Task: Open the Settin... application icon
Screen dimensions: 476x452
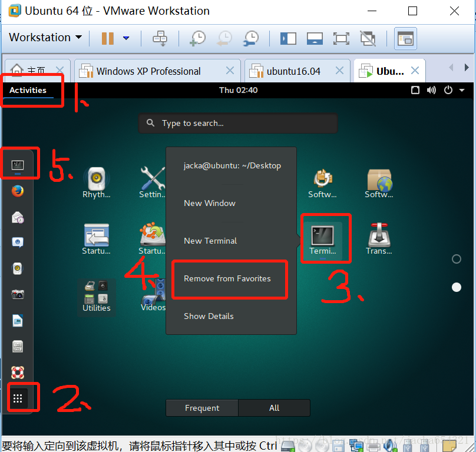Action: [153, 183]
